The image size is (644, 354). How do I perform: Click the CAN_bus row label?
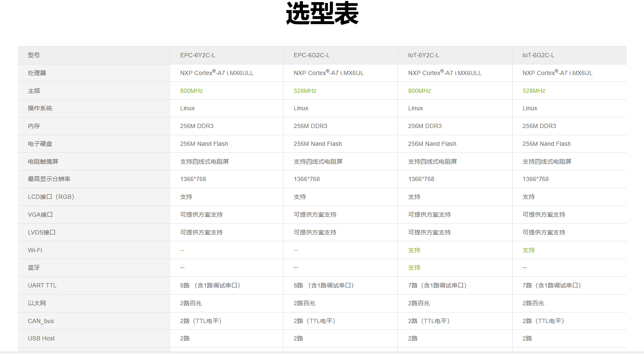pos(41,321)
